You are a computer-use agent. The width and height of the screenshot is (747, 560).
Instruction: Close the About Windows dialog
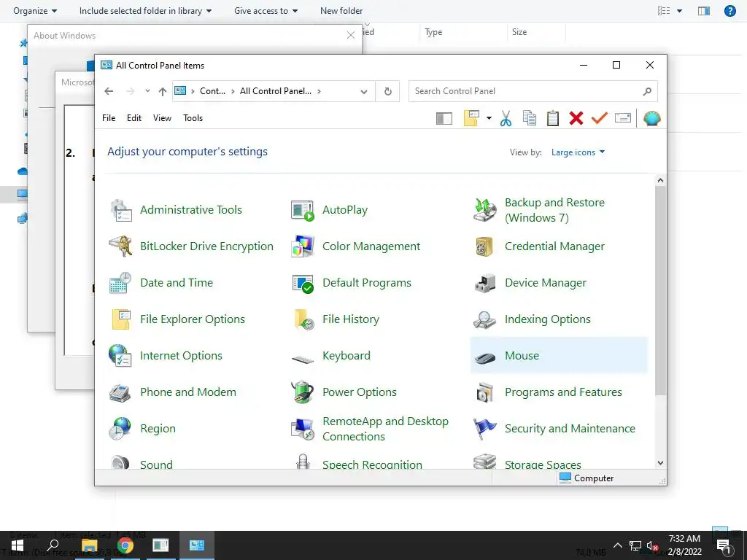351,35
